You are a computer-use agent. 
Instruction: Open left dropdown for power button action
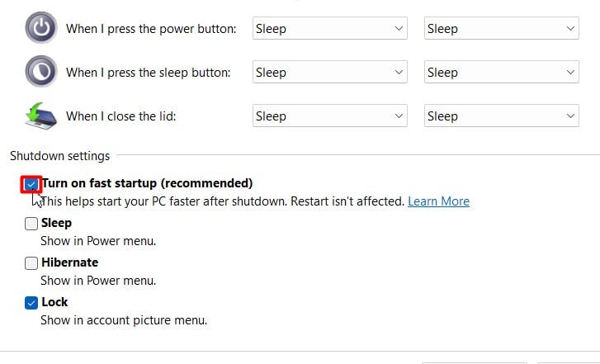pyautogui.click(x=330, y=28)
